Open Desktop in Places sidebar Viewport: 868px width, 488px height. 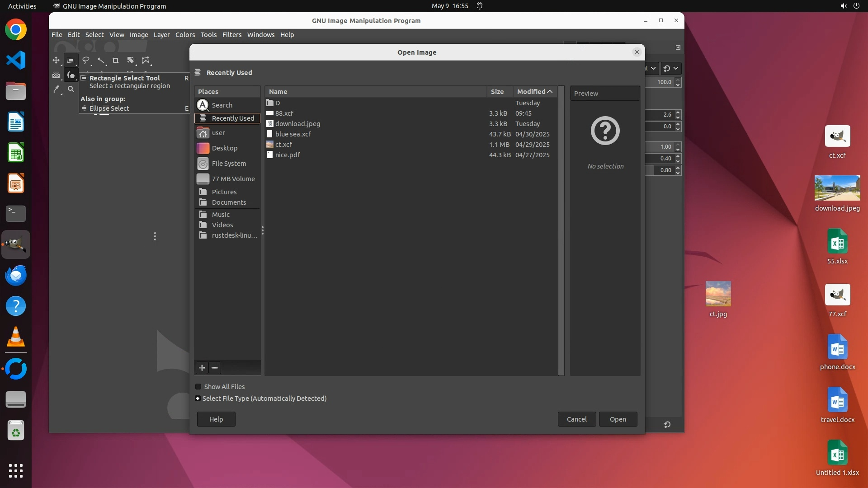tap(224, 148)
